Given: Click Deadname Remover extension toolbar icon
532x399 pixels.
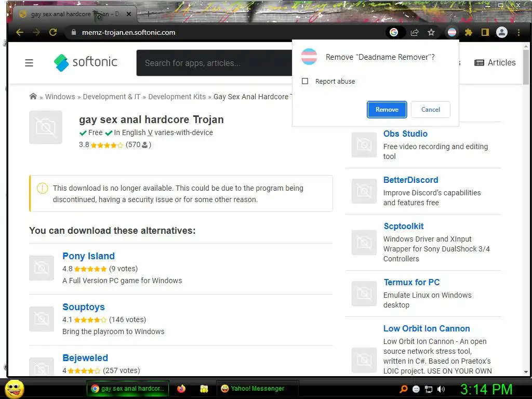Looking at the screenshot, I should point(452,33).
